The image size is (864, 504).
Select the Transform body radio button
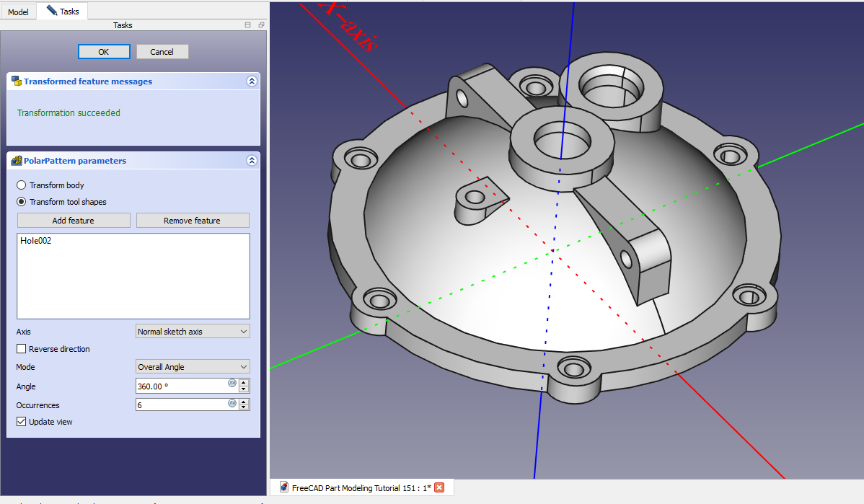pos(22,185)
